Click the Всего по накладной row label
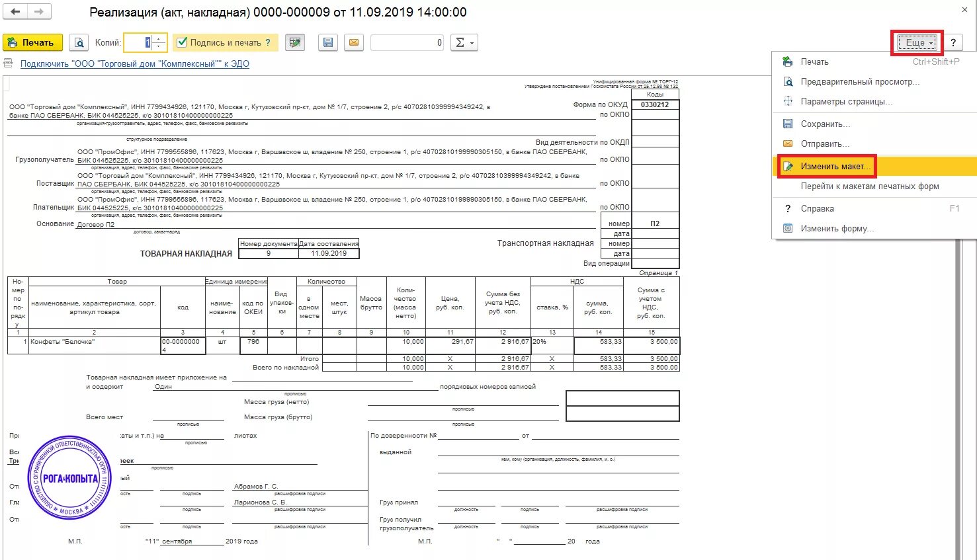This screenshot has height=560, width=977. click(286, 367)
